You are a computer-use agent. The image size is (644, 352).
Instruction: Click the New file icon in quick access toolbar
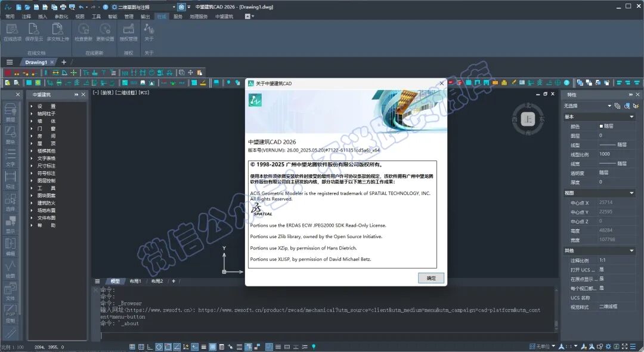(x=19, y=7)
